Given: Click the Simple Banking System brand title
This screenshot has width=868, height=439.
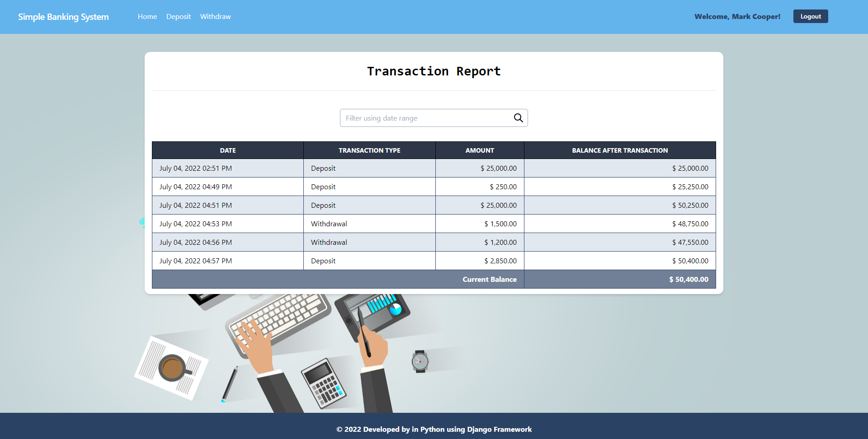Looking at the screenshot, I should point(63,17).
